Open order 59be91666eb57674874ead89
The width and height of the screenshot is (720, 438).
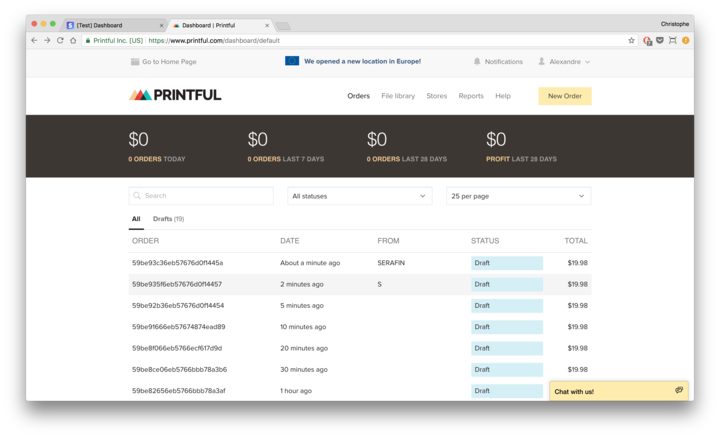[179, 327]
